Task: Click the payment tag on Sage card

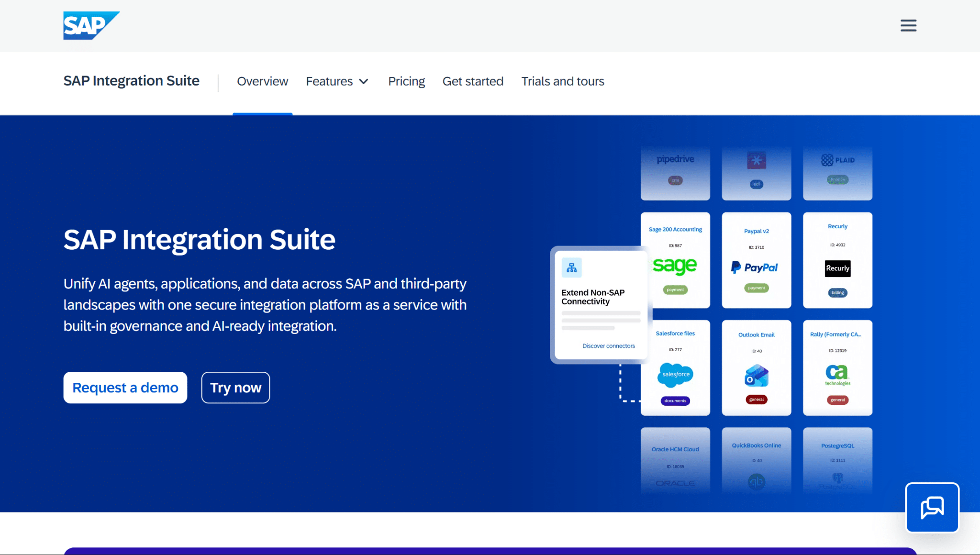Action: pos(675,290)
